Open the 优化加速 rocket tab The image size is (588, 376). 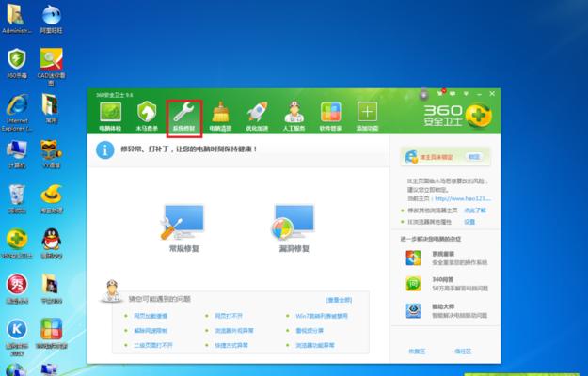(257, 117)
